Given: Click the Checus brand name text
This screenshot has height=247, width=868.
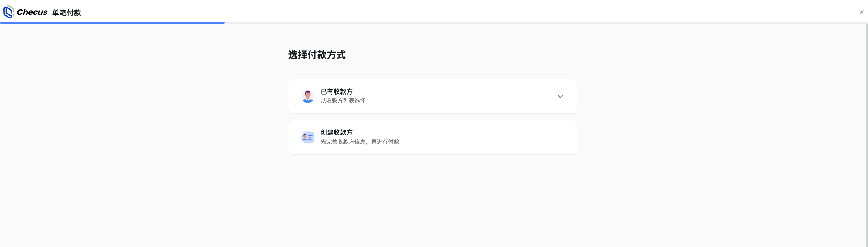Looking at the screenshot, I should pyautogui.click(x=32, y=12).
